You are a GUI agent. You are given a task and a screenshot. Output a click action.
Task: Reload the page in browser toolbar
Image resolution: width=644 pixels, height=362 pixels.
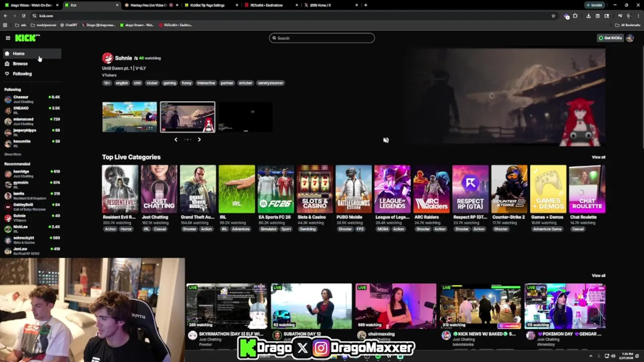click(x=24, y=16)
